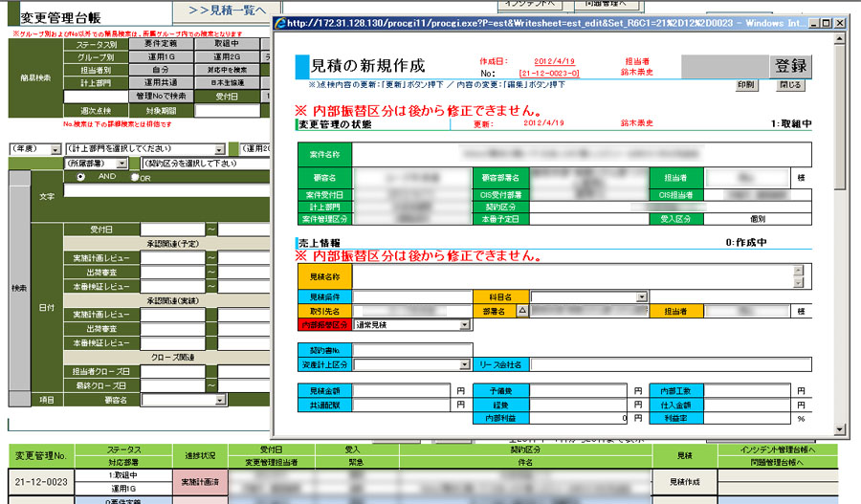Click the 自分 assignee button
Image resolution: width=861 pixels, height=504 pixels.
[x=161, y=70]
